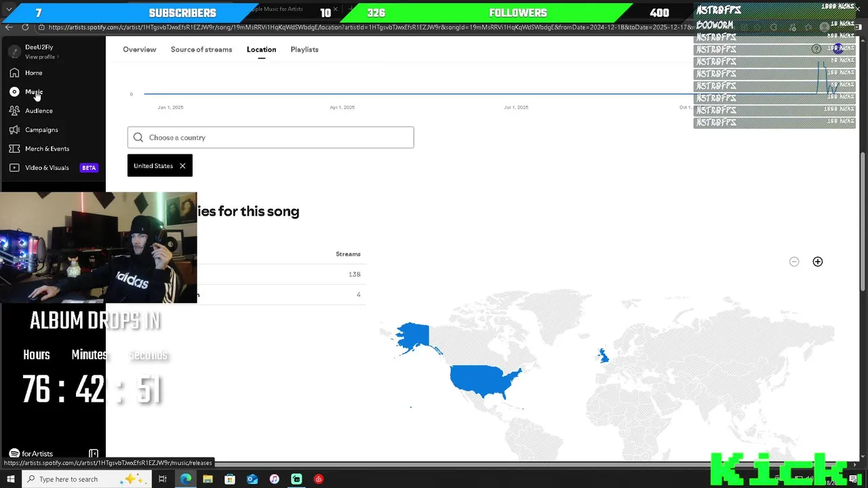This screenshot has height=488, width=868.
Task: Open the Home sidebar item icon
Action: [x=14, y=73]
